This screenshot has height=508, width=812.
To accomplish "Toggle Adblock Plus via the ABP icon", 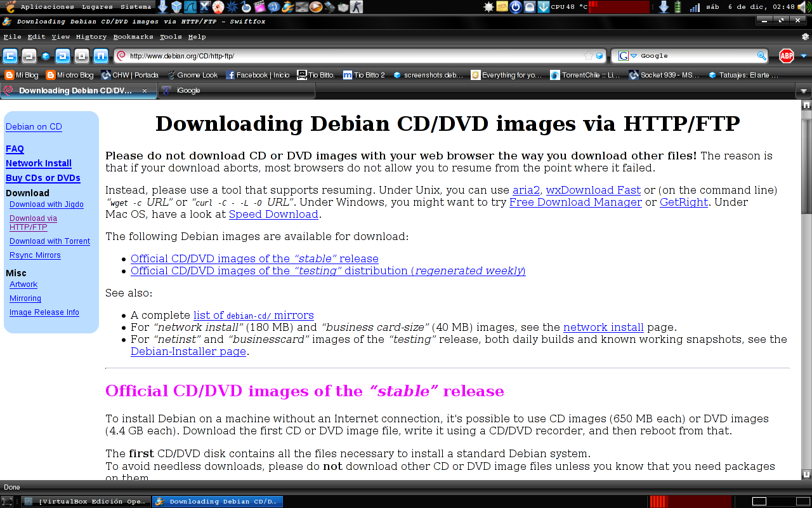I will (785, 55).
